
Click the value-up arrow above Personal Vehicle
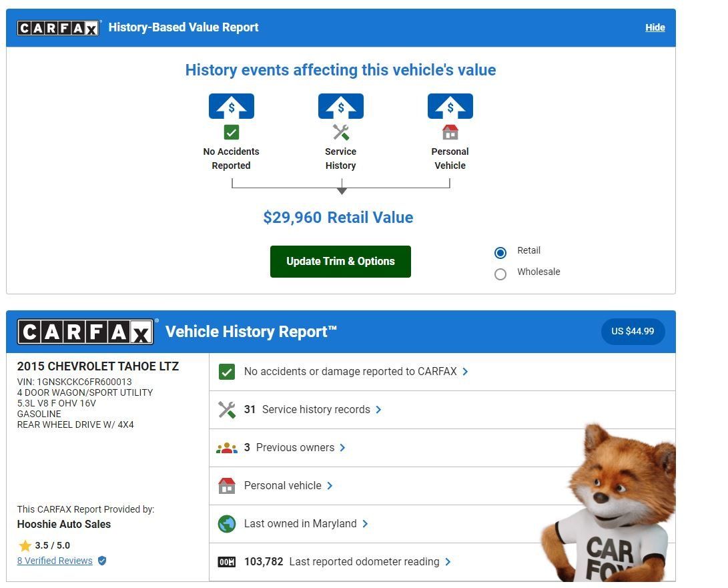pyautogui.click(x=450, y=106)
